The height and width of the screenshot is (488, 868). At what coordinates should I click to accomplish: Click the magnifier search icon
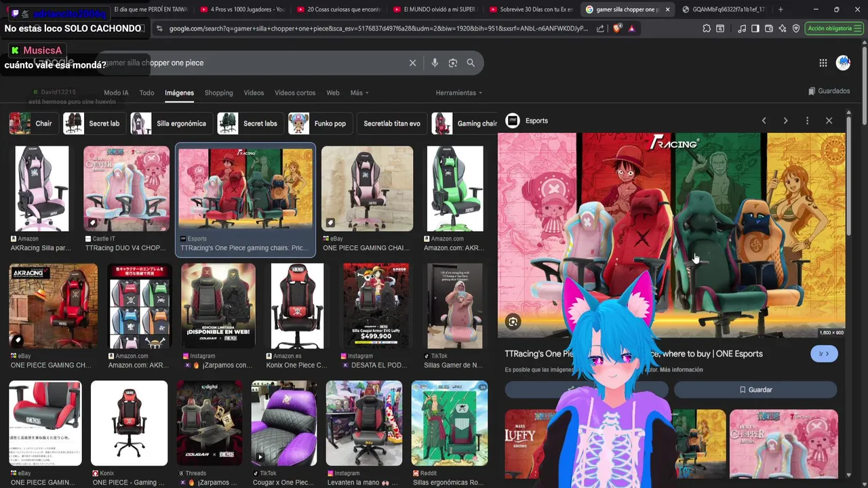pyautogui.click(x=471, y=63)
